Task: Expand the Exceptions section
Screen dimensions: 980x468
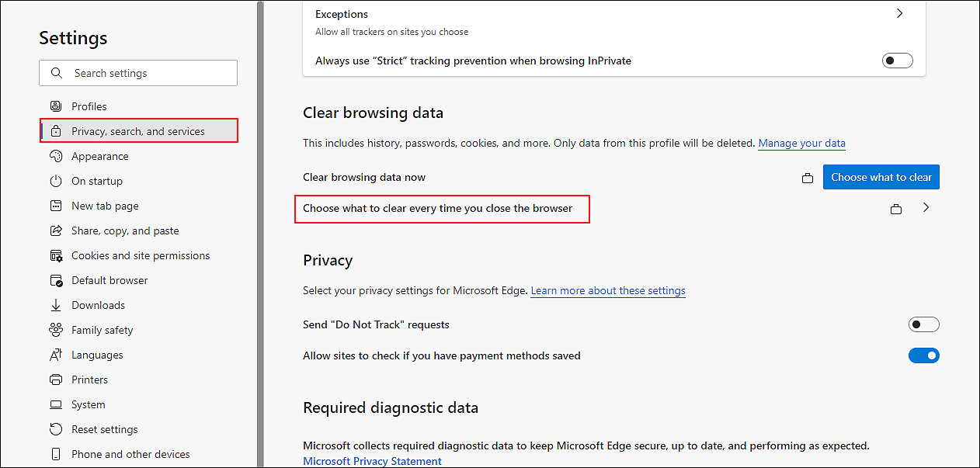Action: [899, 13]
